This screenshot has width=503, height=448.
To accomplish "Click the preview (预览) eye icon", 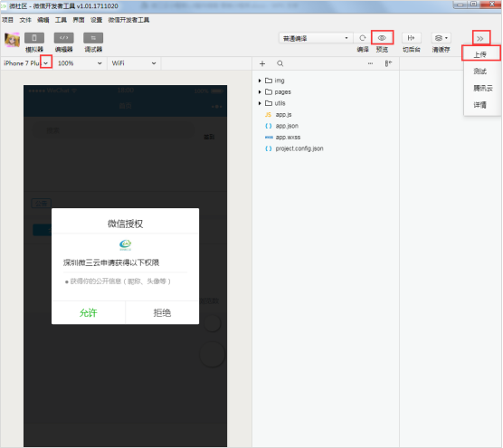I will click(x=382, y=38).
